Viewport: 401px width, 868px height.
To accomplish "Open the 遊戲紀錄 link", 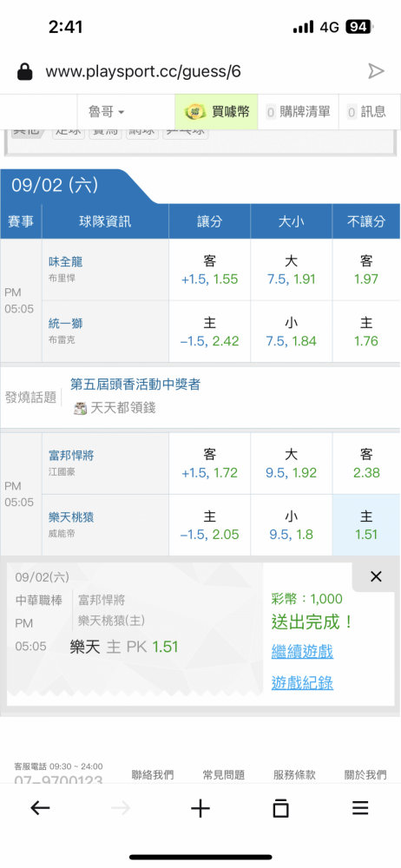I will [x=302, y=683].
